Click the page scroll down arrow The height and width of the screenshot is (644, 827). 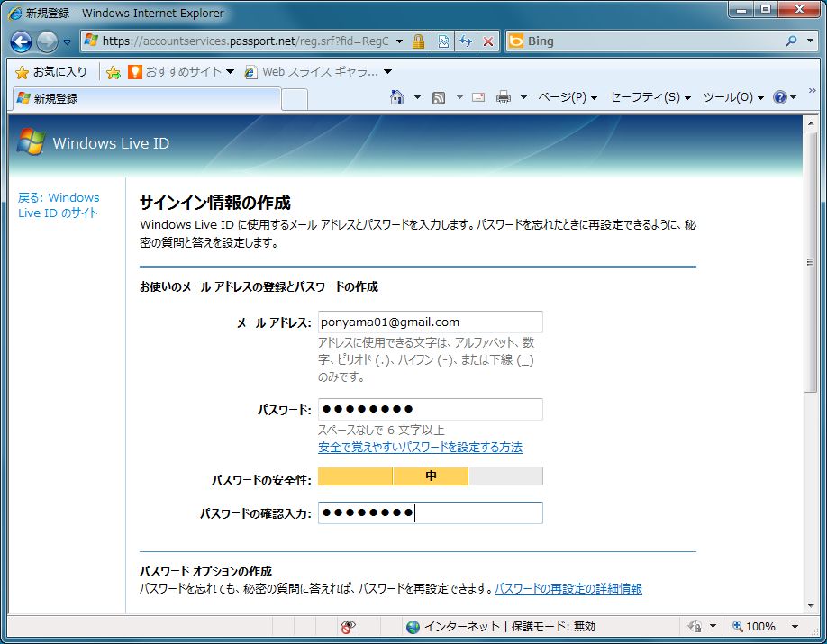tap(811, 605)
